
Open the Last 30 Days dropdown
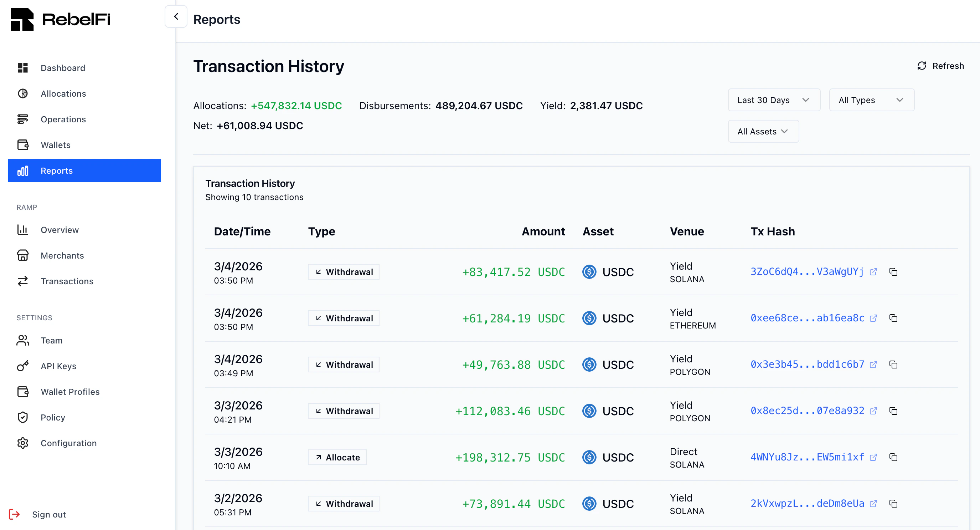click(774, 100)
